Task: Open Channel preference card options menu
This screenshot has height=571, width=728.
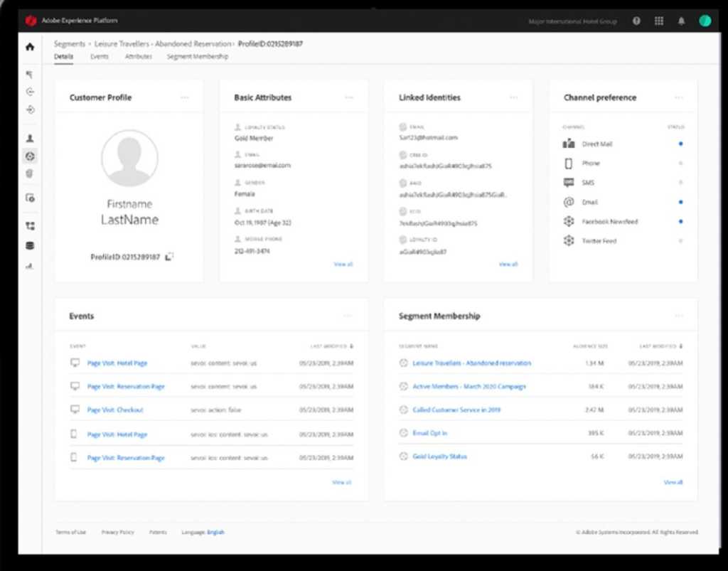Action: [x=679, y=97]
